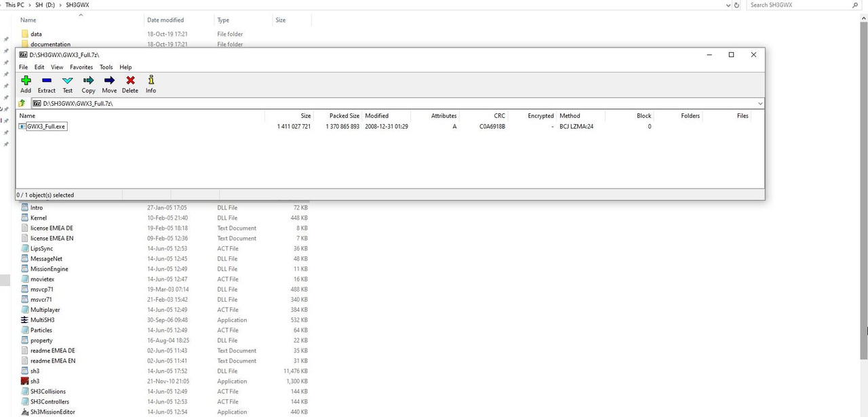Open the 7-Zip Favorites menu
868x417 pixels.
81,67
